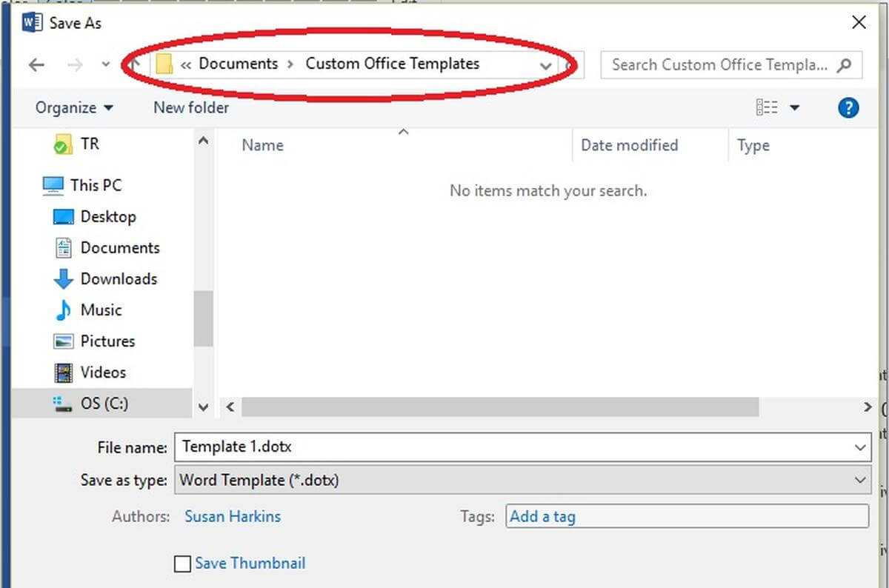Open Downloads folder in sidebar
This screenshot has width=889, height=588.
pyautogui.click(x=119, y=279)
